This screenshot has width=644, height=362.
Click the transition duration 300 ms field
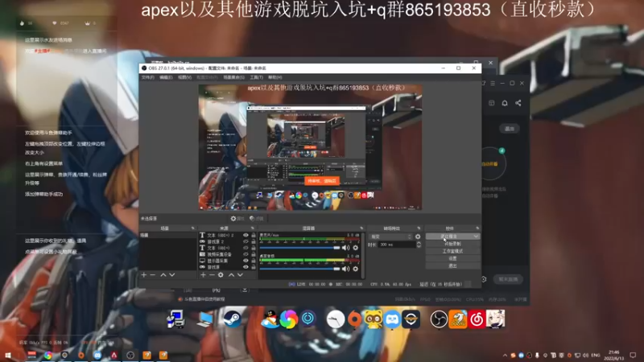tap(396, 245)
